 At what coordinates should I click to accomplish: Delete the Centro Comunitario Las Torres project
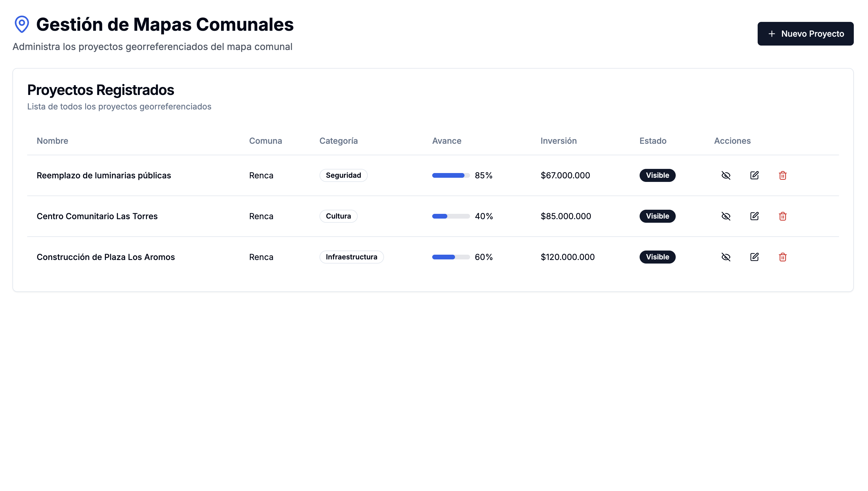(782, 216)
